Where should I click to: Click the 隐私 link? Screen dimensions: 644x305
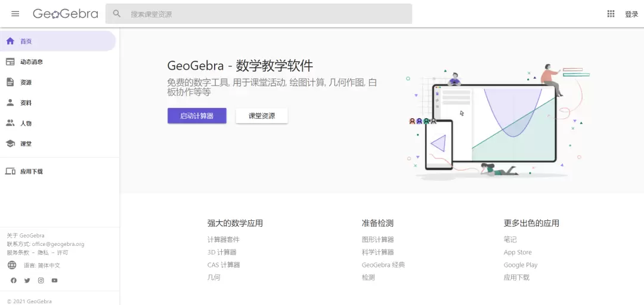pos(43,253)
